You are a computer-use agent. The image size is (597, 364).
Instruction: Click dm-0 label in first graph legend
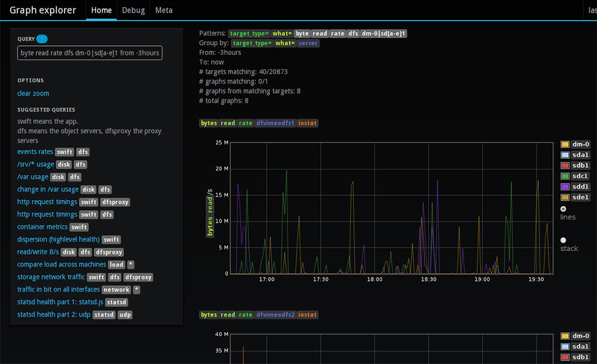pyautogui.click(x=581, y=144)
